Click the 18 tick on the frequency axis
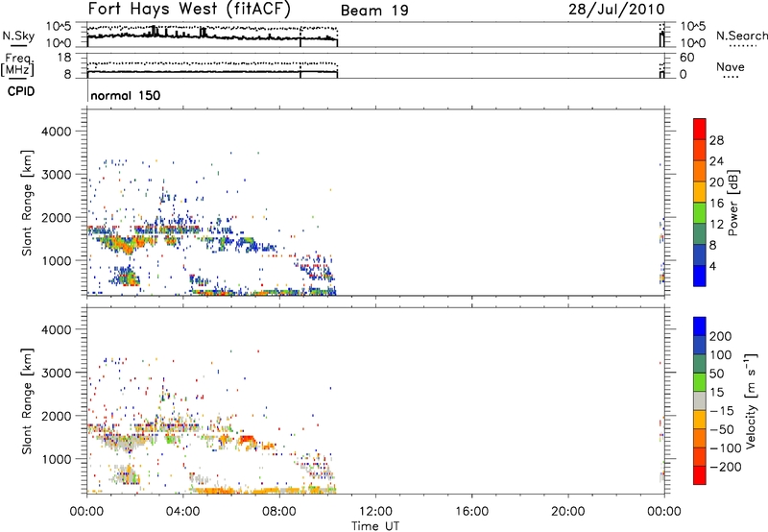 click(x=64, y=58)
